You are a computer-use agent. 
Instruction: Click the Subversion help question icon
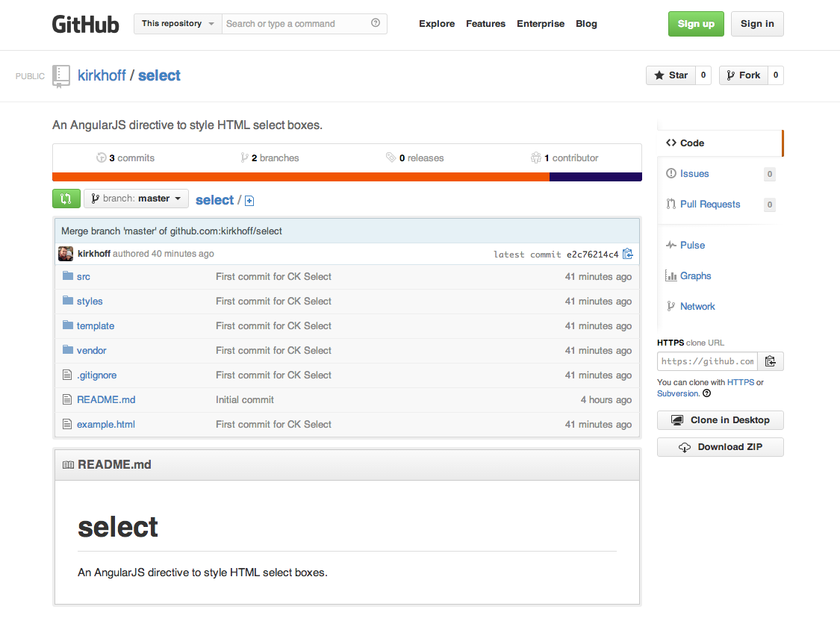706,393
